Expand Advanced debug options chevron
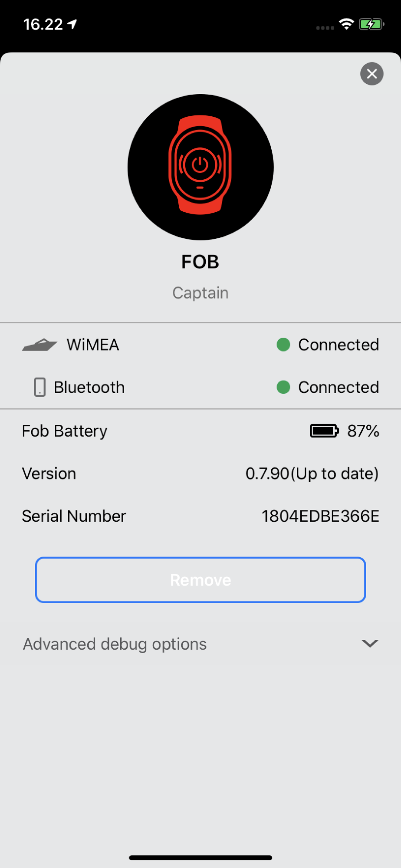This screenshot has width=401, height=868. (370, 644)
